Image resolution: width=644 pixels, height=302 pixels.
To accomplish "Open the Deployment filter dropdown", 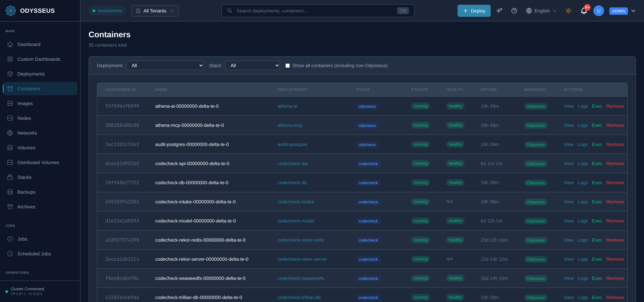I will point(165,65).
